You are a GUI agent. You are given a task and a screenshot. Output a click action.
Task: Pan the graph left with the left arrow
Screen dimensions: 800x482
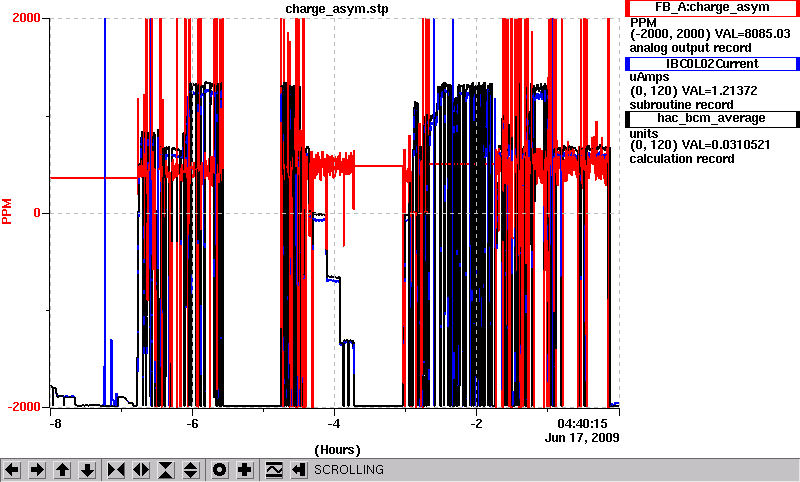[x=12, y=470]
